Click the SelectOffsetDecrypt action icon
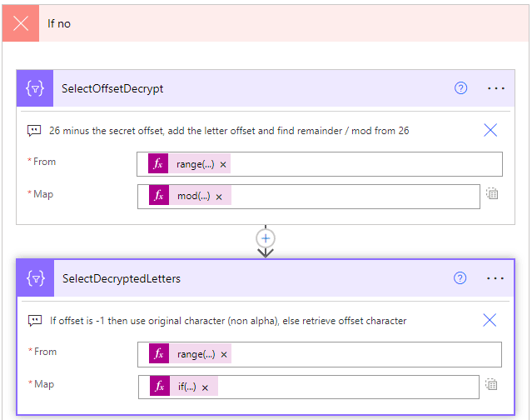 coord(35,88)
